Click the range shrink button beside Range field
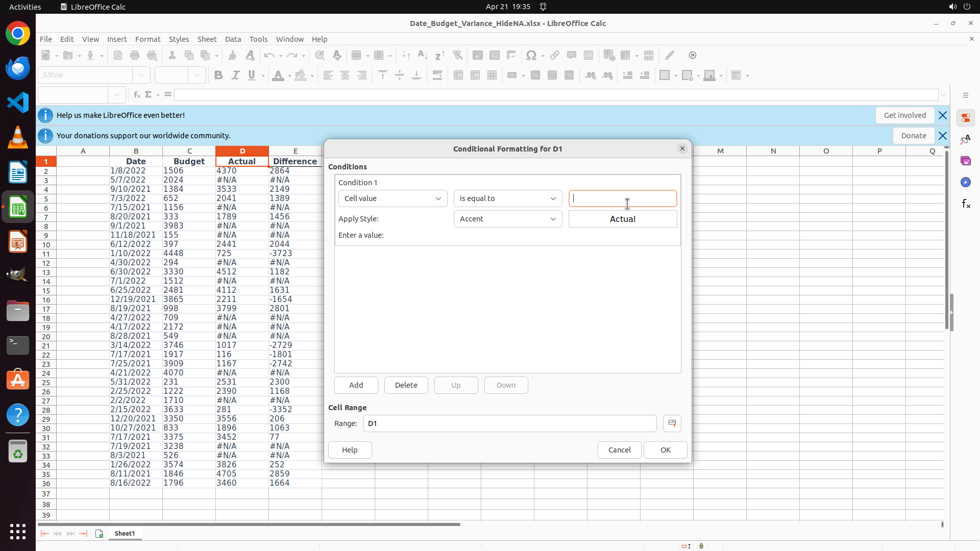The width and height of the screenshot is (980, 551). pyautogui.click(x=672, y=423)
